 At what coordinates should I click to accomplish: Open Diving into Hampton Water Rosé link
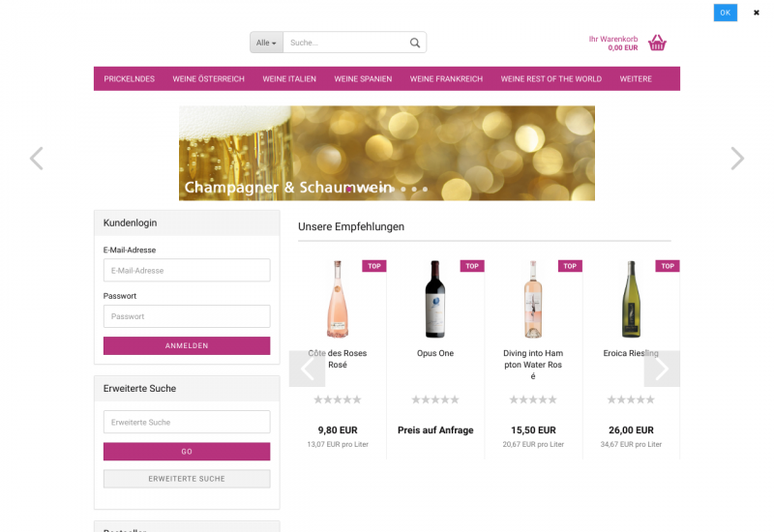[x=533, y=365]
